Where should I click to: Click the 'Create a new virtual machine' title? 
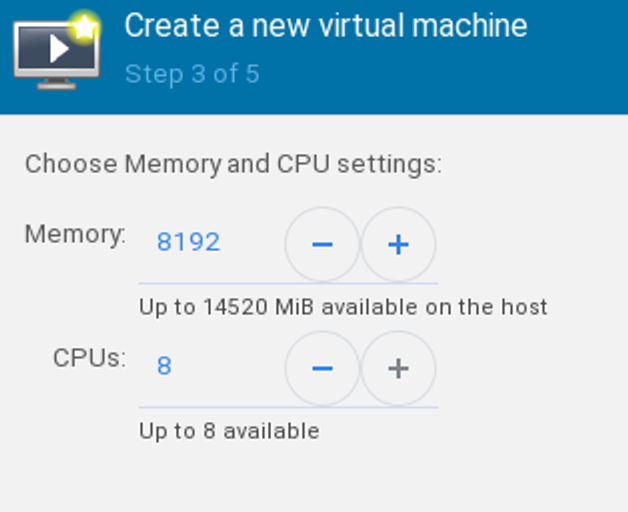[326, 26]
